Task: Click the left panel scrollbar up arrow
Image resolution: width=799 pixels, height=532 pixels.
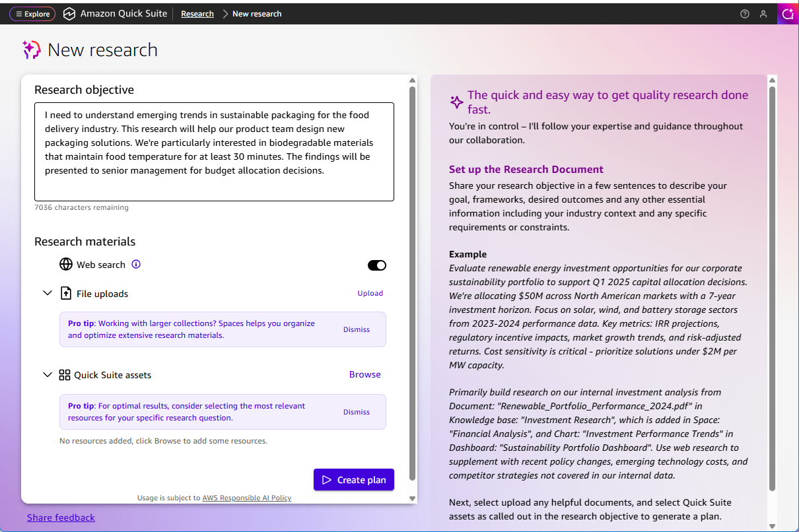Action: coord(413,81)
